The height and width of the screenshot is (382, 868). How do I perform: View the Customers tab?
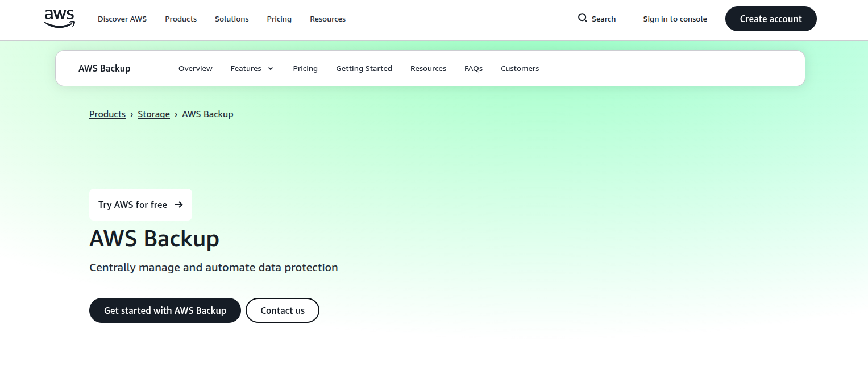[520, 68]
